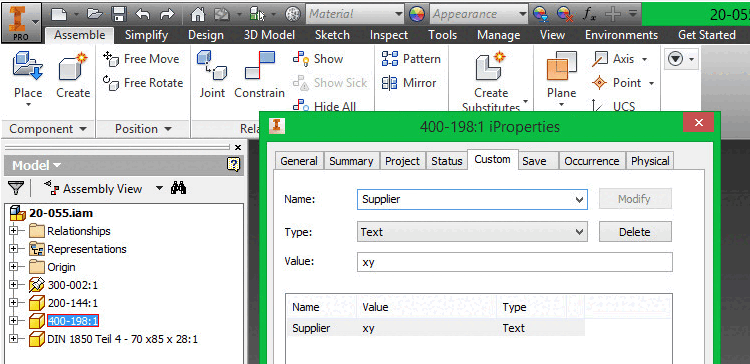750x364 pixels.
Task: Open the Project tab in iProperties
Action: 402,161
